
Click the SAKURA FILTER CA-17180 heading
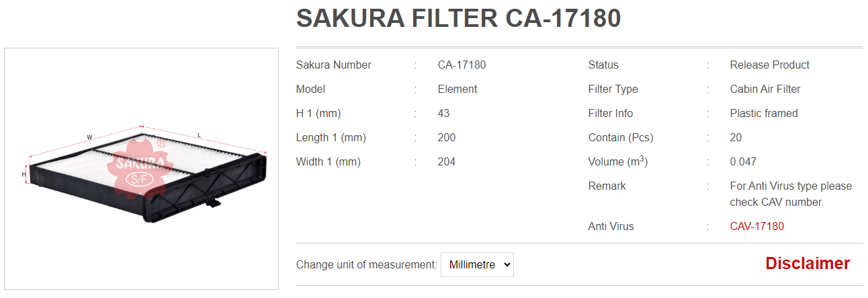tap(458, 19)
